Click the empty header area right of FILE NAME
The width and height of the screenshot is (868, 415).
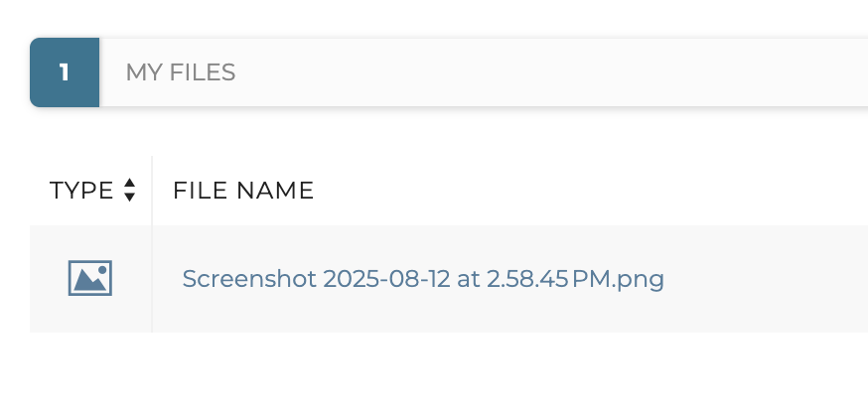point(596,191)
